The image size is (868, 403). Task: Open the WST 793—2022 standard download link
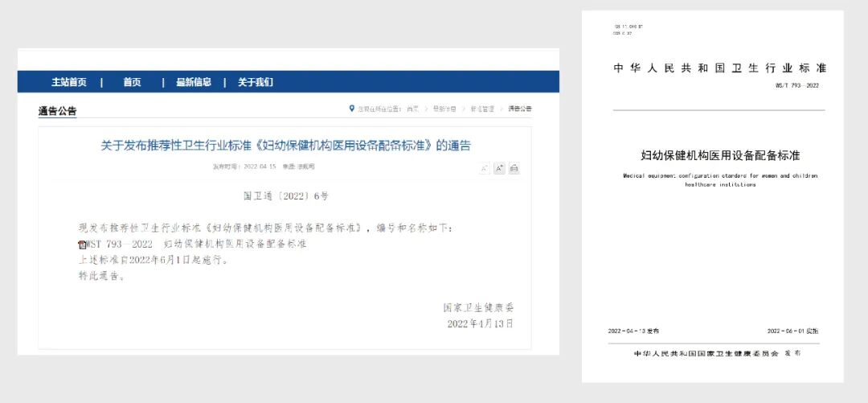pos(197,244)
